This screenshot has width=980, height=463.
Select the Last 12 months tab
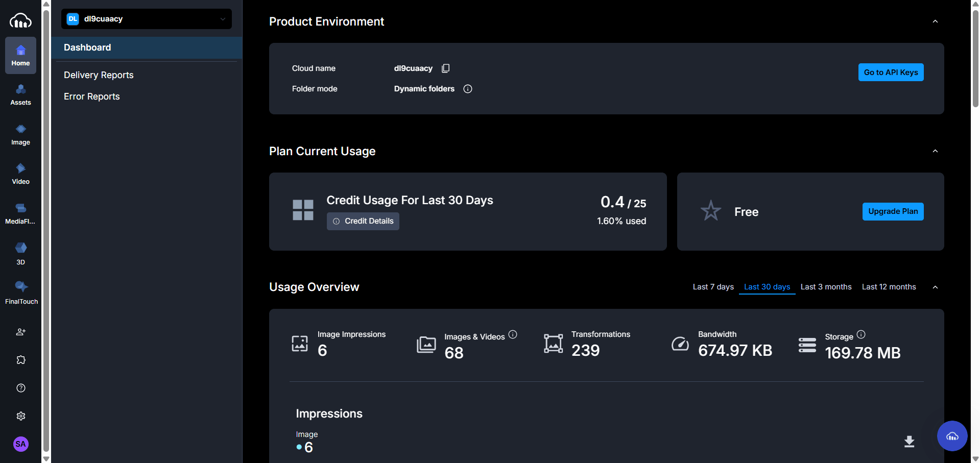pyautogui.click(x=889, y=287)
